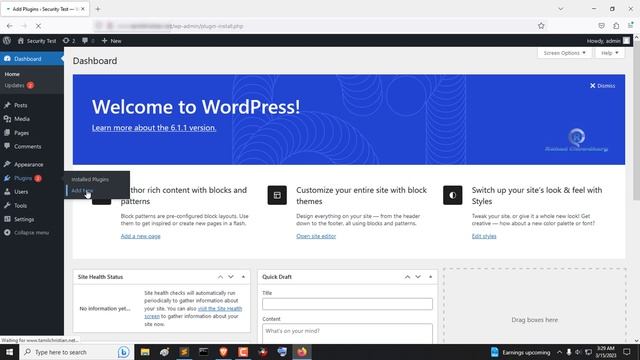The width and height of the screenshot is (640, 360).
Task: Choose Installed Plugins from flyout
Action: point(90,179)
